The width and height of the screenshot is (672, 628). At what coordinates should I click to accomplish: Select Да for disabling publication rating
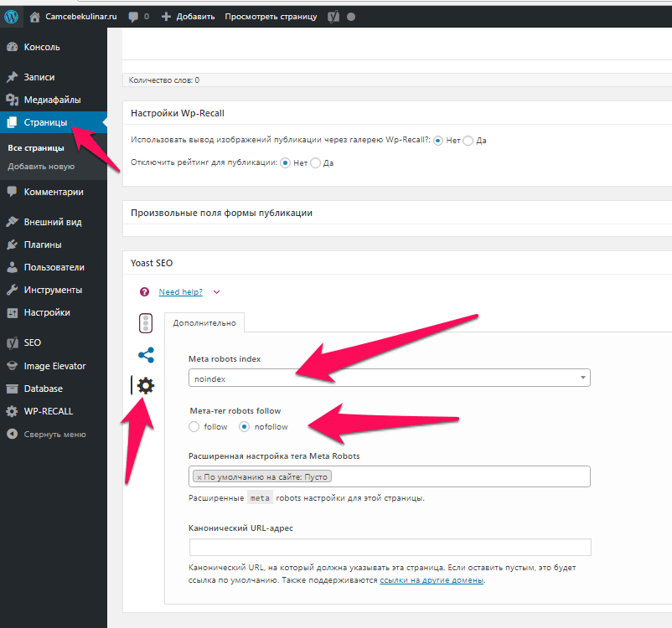[316, 163]
